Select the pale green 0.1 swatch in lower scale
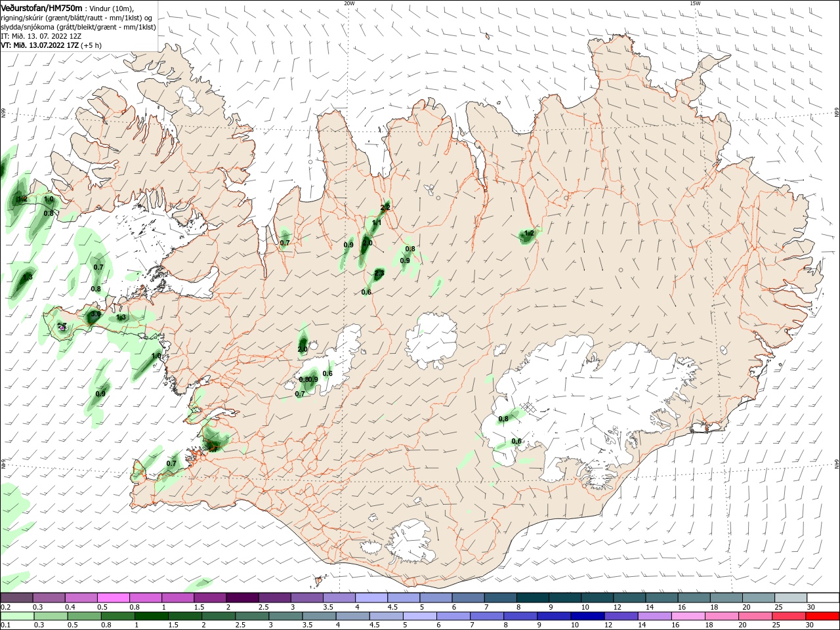The height and width of the screenshot is (630, 840). [x=17, y=616]
